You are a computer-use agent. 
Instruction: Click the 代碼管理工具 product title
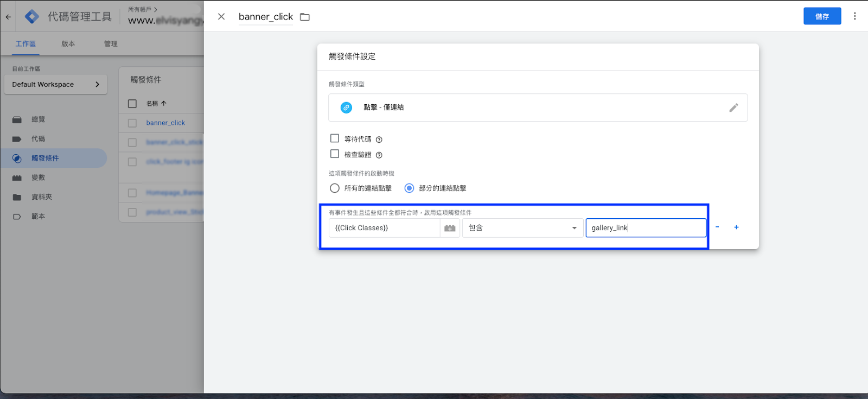click(80, 17)
